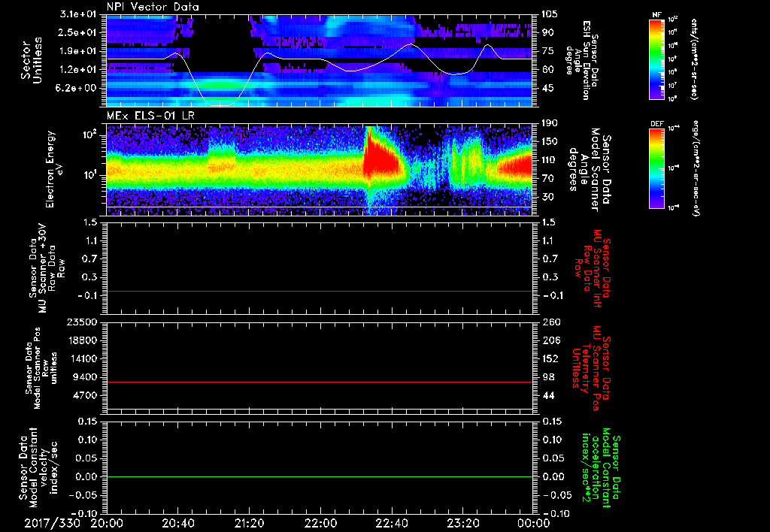Viewport: 770px width, 532px height.
Task: Click the 21:20 time axis label
Action: pos(249,523)
